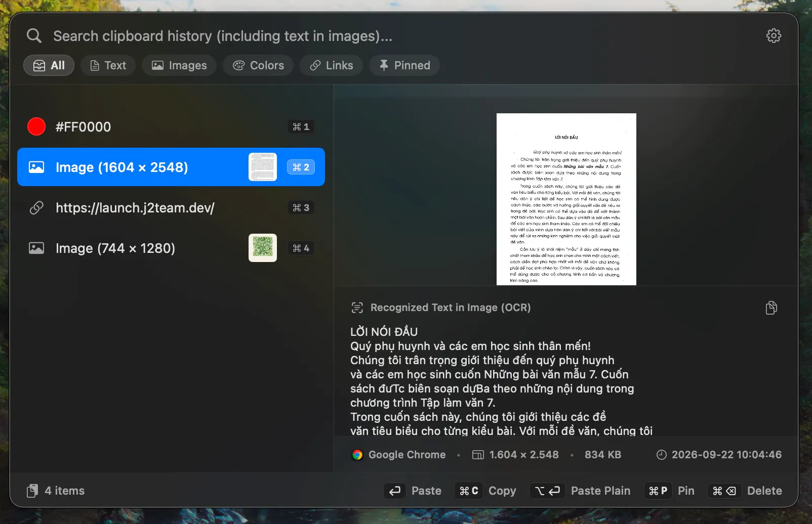Copy recognized OCR text with the copy icon
The width and height of the screenshot is (812, 524).
[x=771, y=308]
